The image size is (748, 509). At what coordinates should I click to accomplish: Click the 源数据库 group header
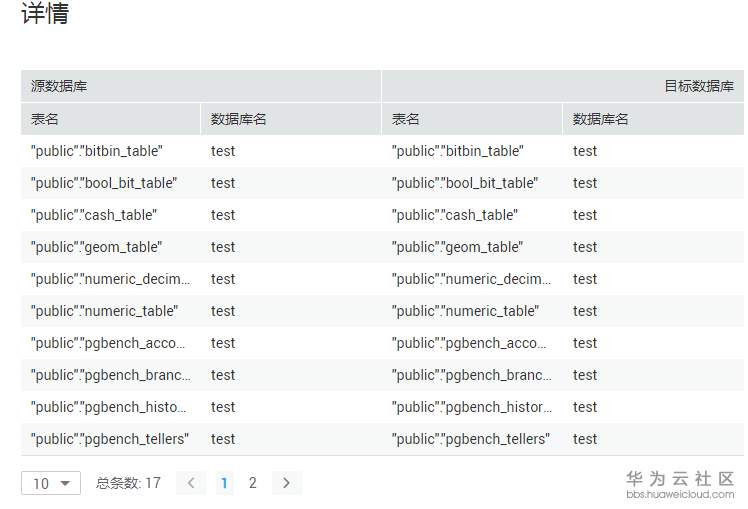[x=59, y=86]
